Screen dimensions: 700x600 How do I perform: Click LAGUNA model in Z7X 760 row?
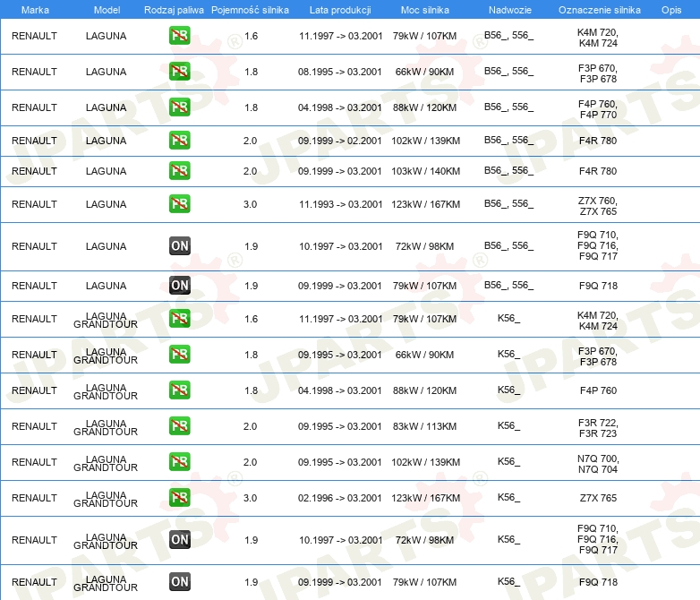pos(106,204)
